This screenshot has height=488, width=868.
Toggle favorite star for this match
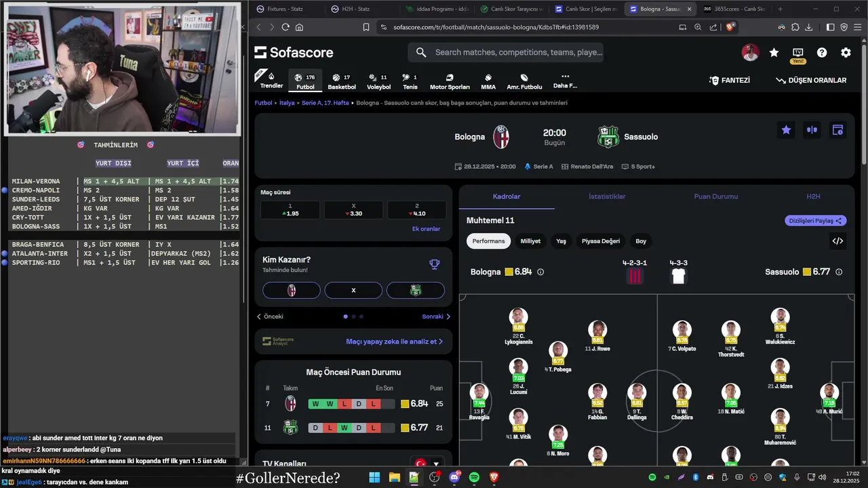click(786, 130)
